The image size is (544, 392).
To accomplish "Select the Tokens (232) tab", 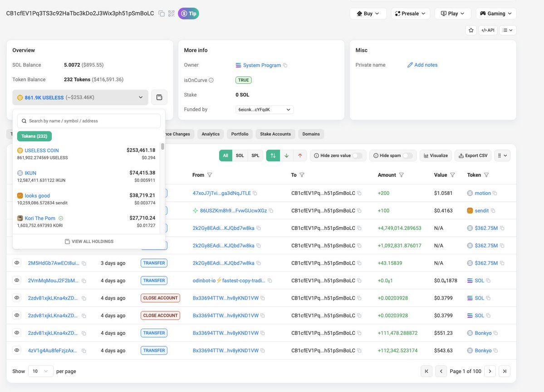I will pos(34,136).
